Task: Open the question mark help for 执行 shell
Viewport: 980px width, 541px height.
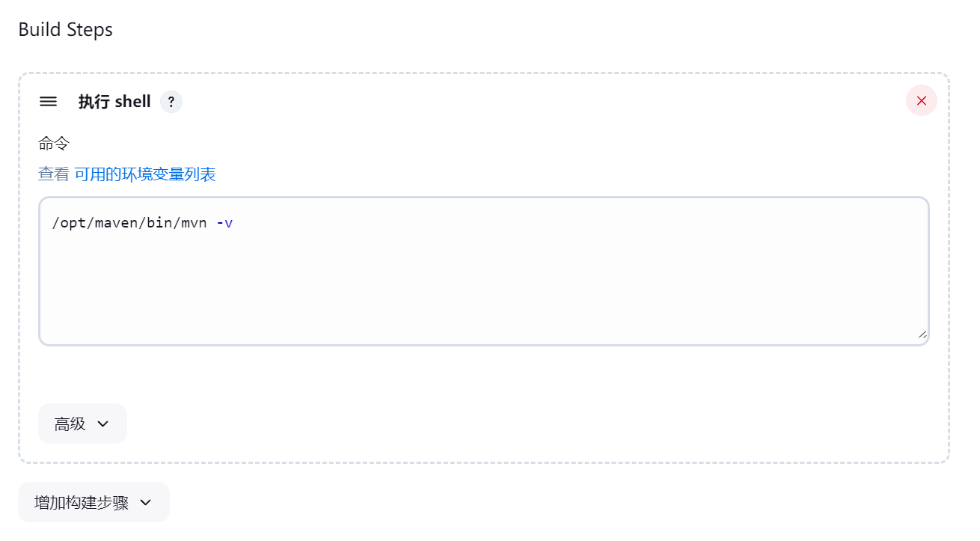Action: (171, 102)
